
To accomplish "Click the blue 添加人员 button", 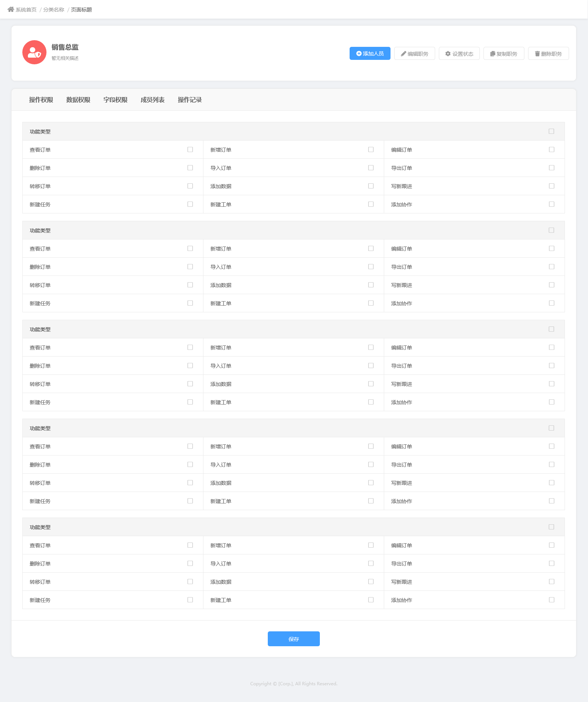I will [370, 54].
